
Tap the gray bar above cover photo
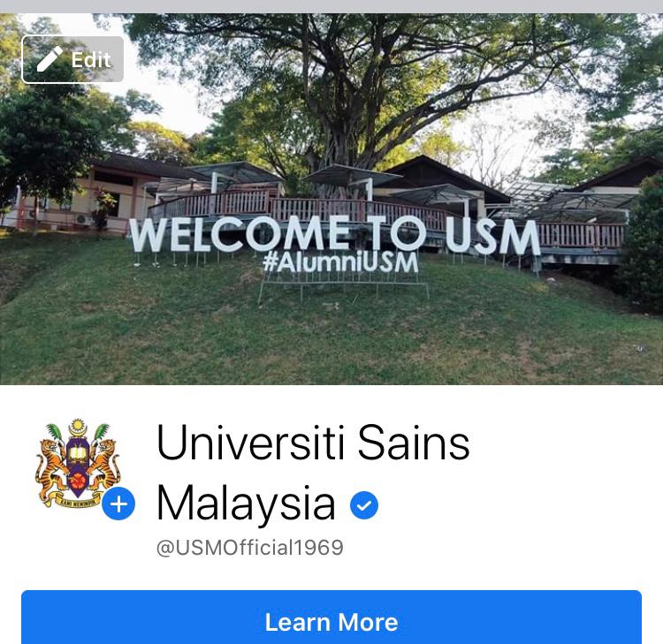[331, 6]
